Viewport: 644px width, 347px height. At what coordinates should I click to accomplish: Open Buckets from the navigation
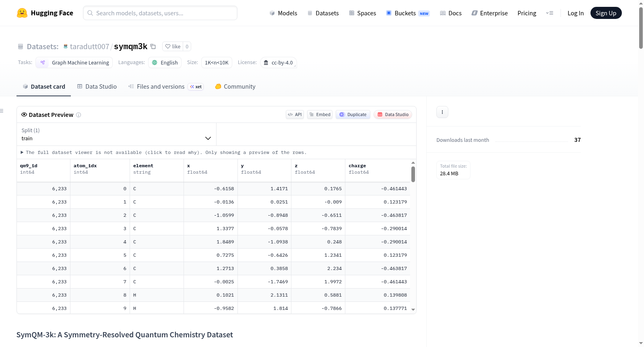(408, 13)
